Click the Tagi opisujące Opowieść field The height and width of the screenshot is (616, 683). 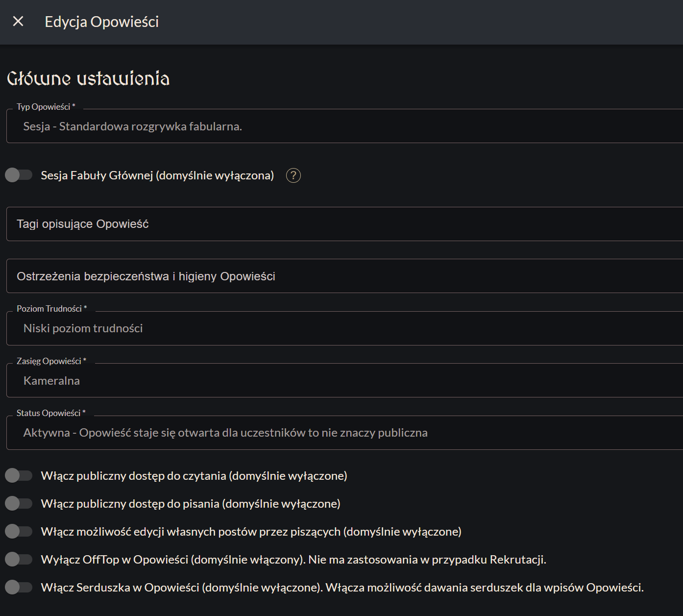tap(343, 224)
